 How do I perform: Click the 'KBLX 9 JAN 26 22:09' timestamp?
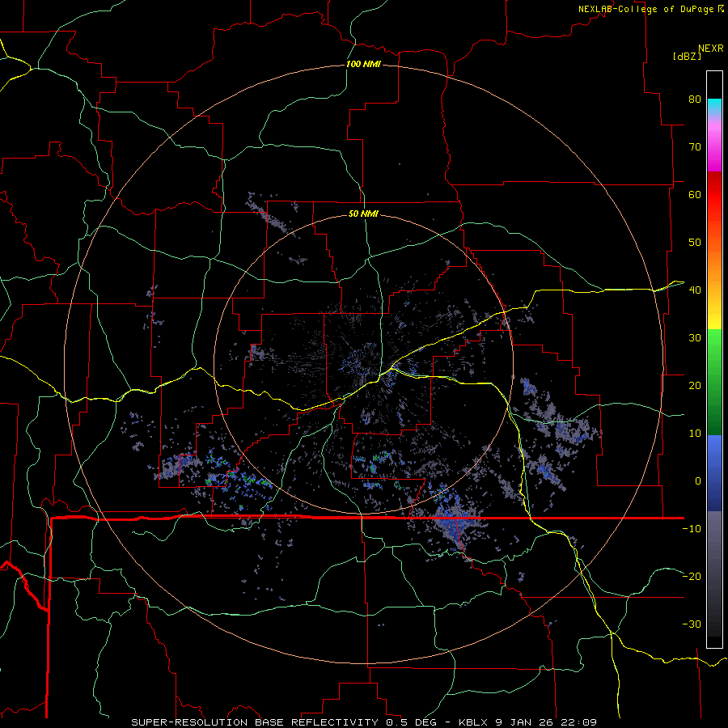tap(527, 722)
